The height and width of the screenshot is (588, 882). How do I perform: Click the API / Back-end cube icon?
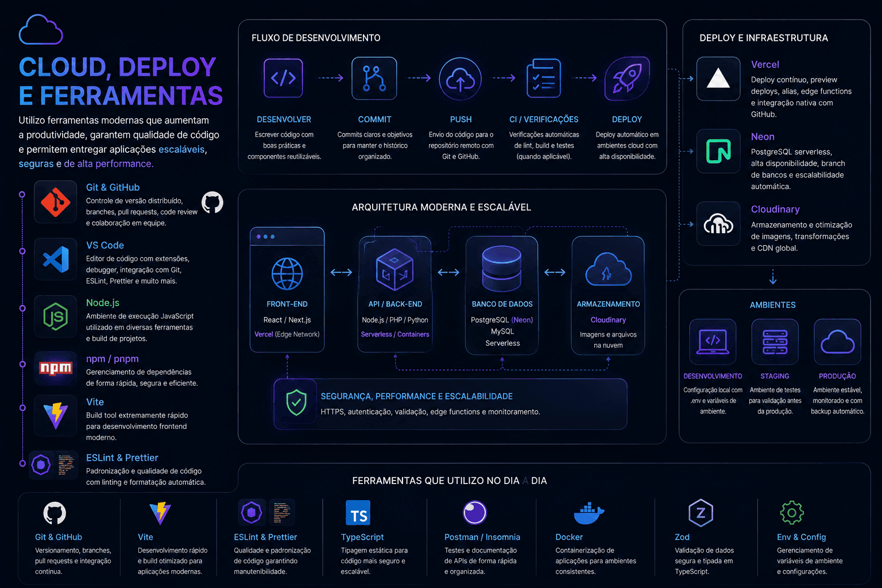(x=394, y=269)
